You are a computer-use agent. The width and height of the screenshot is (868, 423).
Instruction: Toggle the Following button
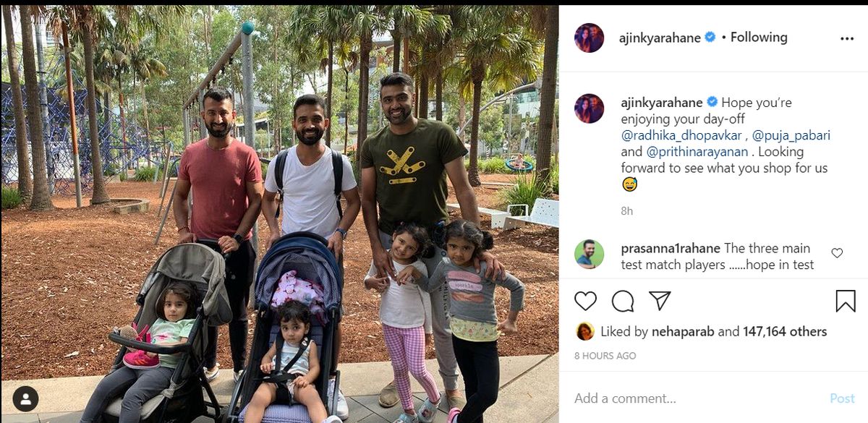tap(759, 38)
